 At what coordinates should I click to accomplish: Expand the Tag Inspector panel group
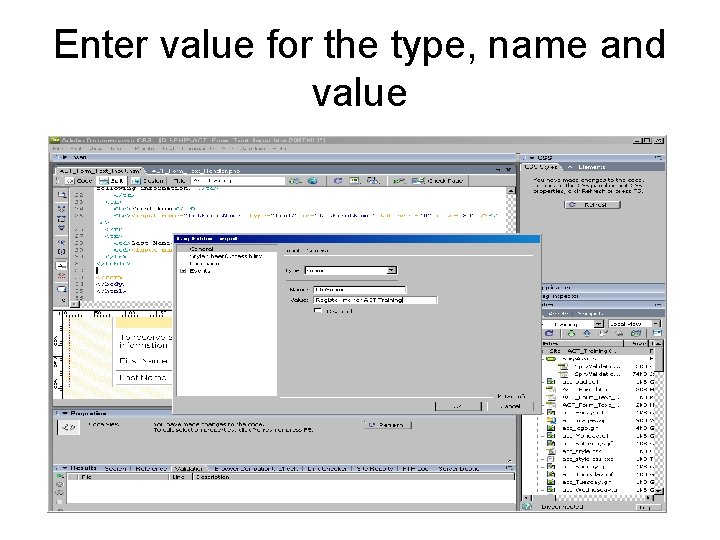(x=602, y=296)
